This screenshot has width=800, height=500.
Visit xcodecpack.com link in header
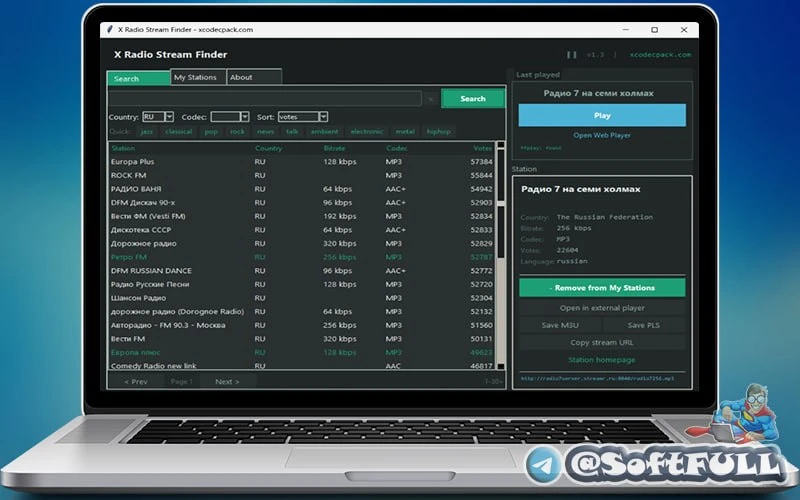coord(660,55)
